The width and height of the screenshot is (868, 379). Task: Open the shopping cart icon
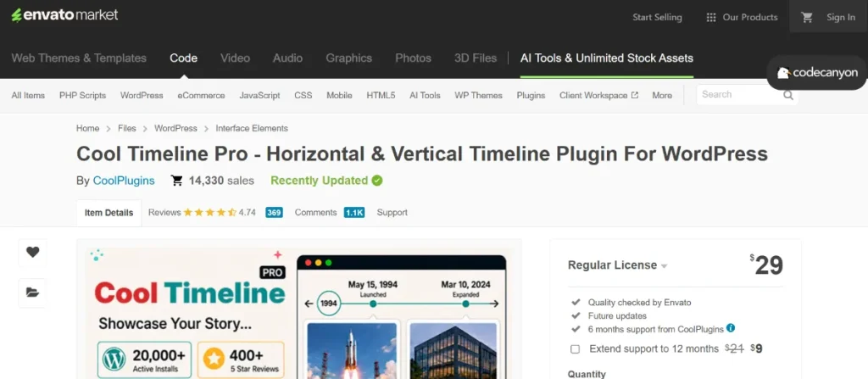807,17
